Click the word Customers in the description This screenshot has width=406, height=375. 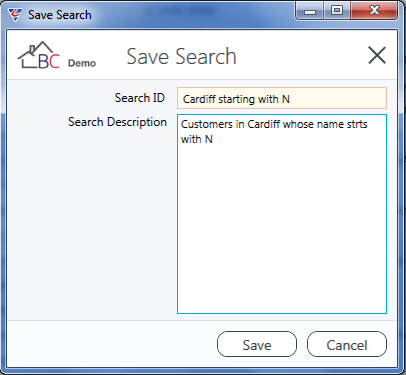[207, 124]
